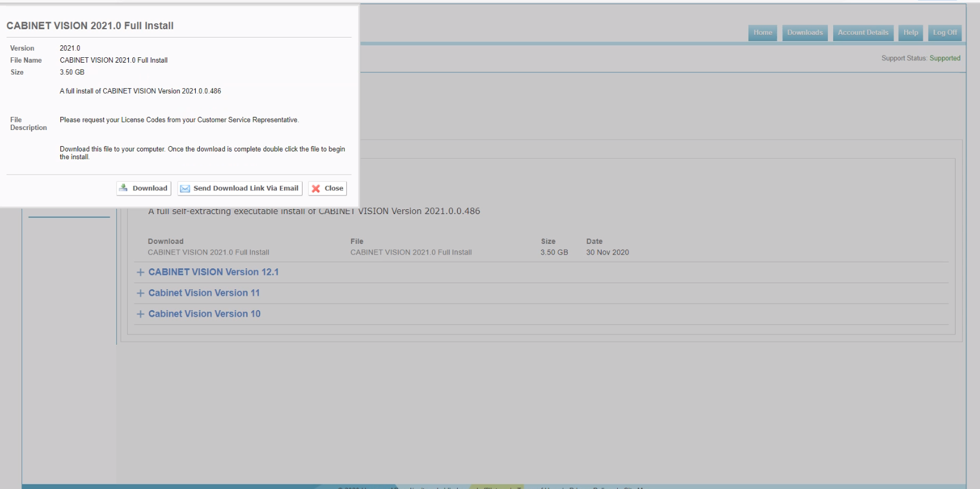Viewport: 980px width, 489px height.
Task: Open the Cabinet Vision Version 10 section
Action: click(x=205, y=314)
